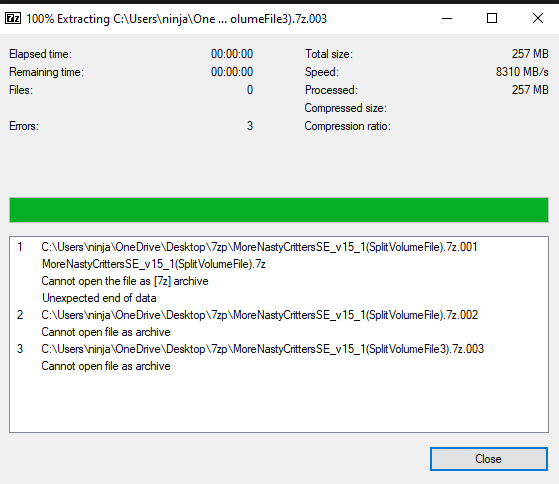Click the Total size label
This screenshot has height=484, width=559.
(328, 54)
